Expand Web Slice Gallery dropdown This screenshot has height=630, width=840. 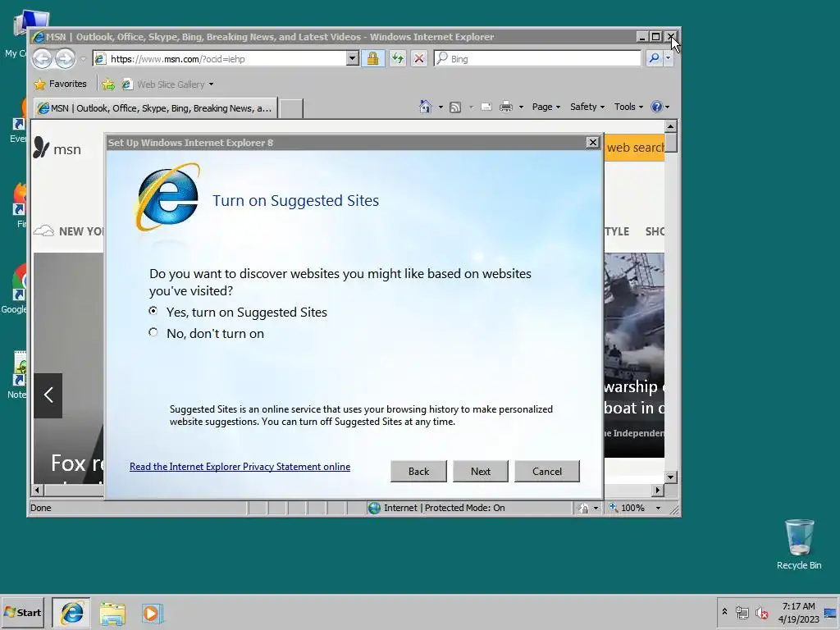[x=211, y=84]
